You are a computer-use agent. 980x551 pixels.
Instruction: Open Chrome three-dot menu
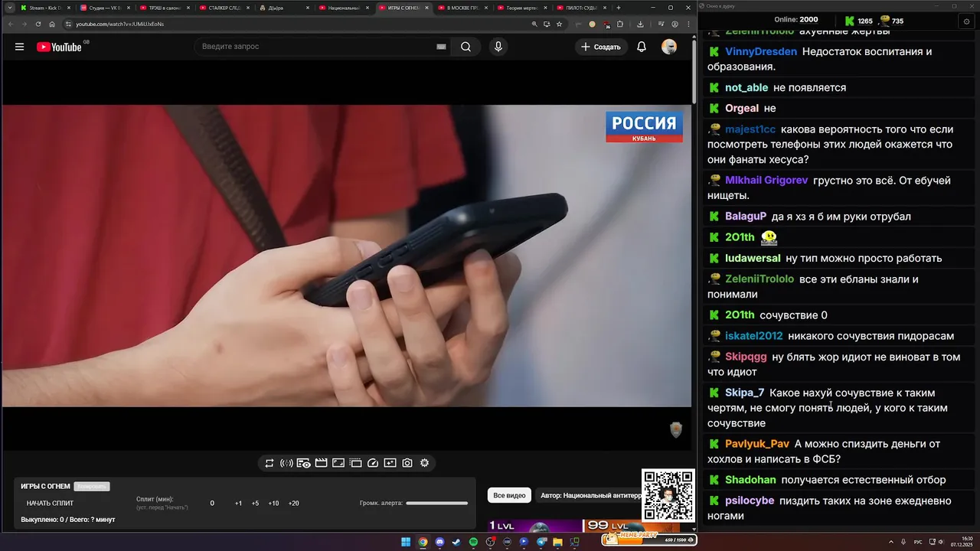click(687, 24)
